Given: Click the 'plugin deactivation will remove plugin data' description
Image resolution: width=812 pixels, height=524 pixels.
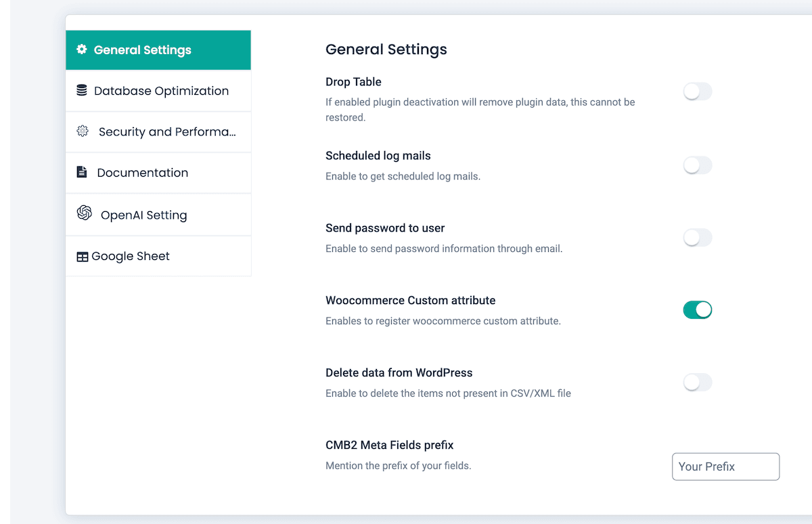Looking at the screenshot, I should (x=480, y=110).
